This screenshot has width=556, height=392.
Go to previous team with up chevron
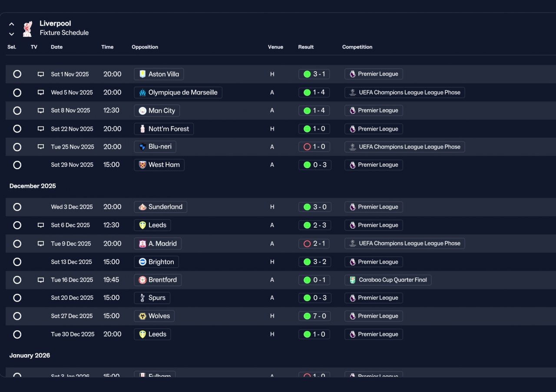click(12, 24)
